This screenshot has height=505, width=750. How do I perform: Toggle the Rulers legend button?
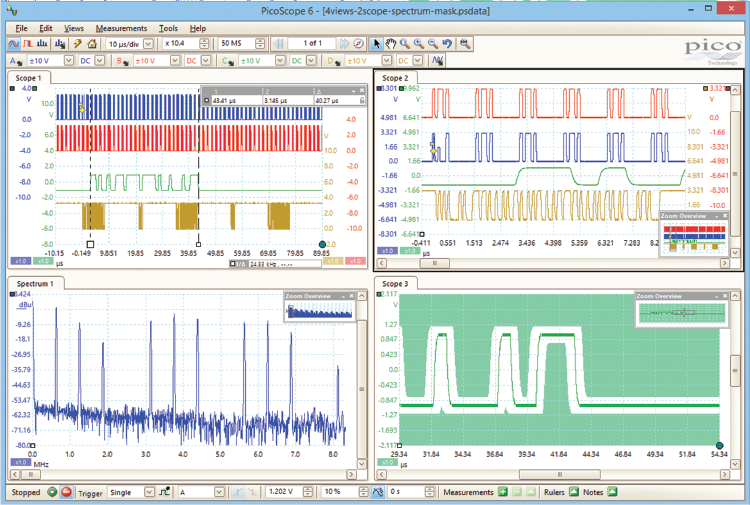coord(574,492)
